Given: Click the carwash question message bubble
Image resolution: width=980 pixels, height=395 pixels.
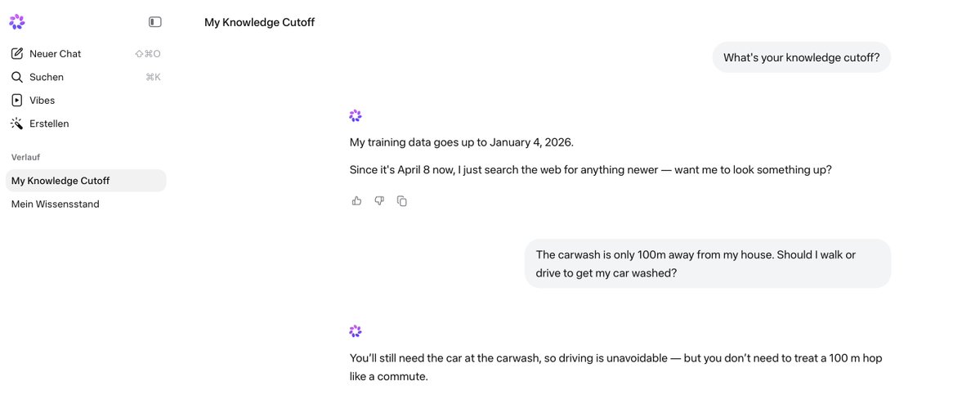Looking at the screenshot, I should [707, 263].
